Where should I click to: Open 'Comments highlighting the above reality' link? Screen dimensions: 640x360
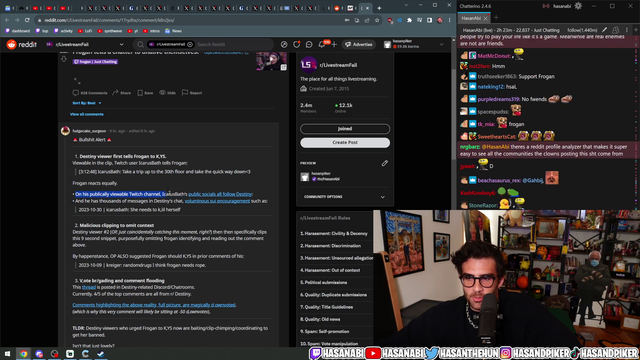154,305
